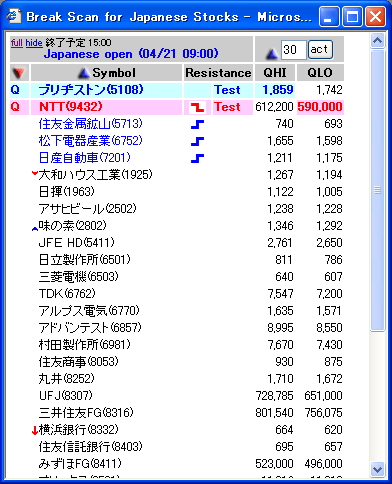Screen dimensions: 392x484
Task: Click red down arrow beside 横浜銀行(8332)
Action: point(35,431)
